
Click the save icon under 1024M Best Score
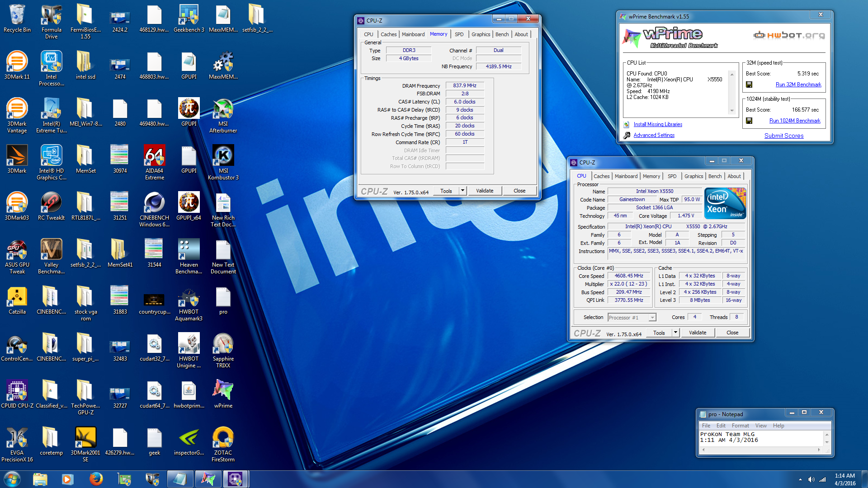[x=749, y=121]
